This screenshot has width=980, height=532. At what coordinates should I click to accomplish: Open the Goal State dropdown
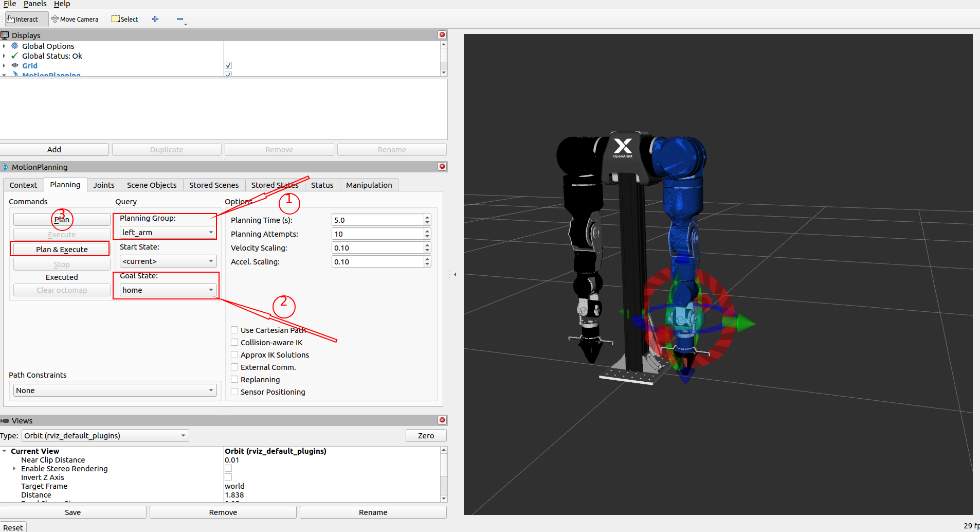(x=167, y=290)
